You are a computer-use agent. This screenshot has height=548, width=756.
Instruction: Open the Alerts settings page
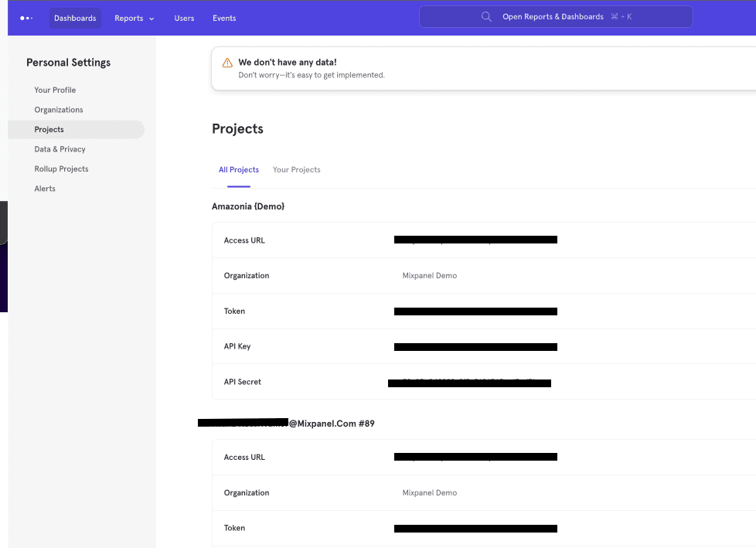click(x=45, y=188)
